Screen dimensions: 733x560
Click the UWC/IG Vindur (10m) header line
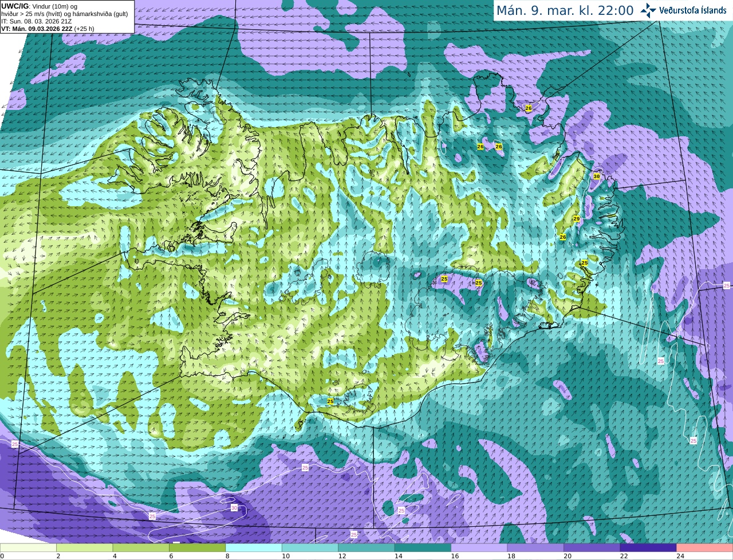click(x=40, y=6)
